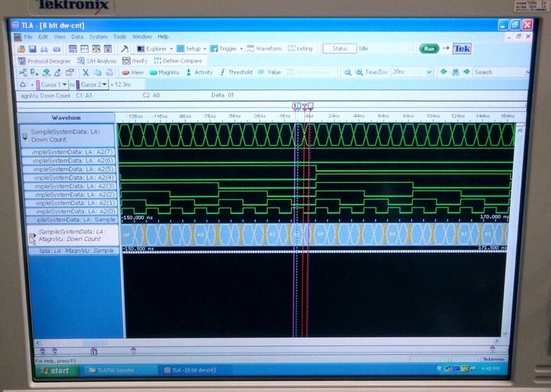
Task: Toggle the Activity indicators
Action: tap(199, 72)
